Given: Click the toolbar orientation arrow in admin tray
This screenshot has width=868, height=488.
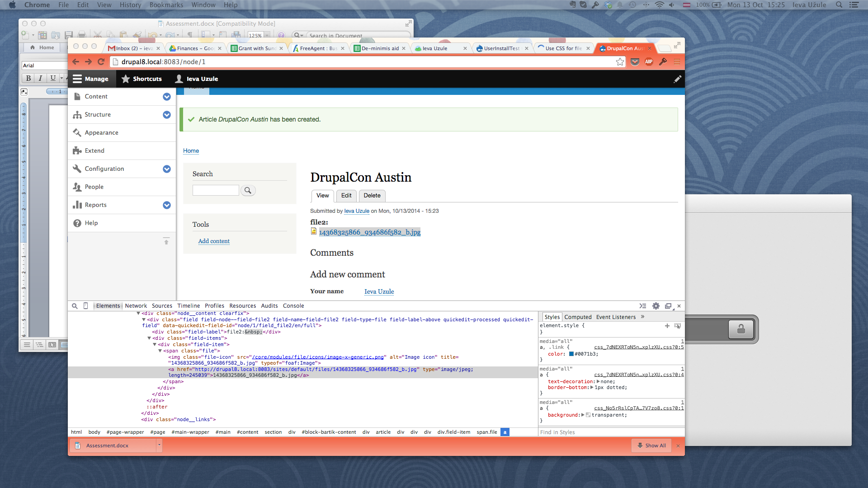Looking at the screenshot, I should [x=166, y=241].
